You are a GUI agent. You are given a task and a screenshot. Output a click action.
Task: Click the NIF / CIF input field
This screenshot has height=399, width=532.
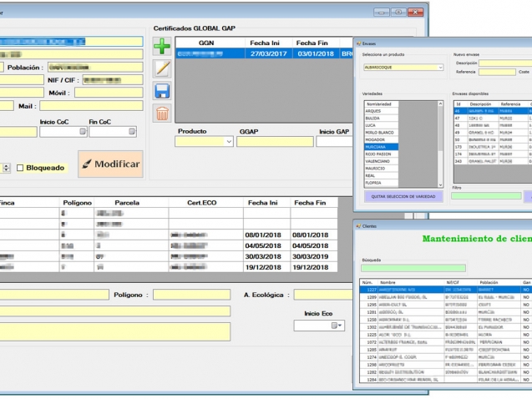click(x=113, y=80)
